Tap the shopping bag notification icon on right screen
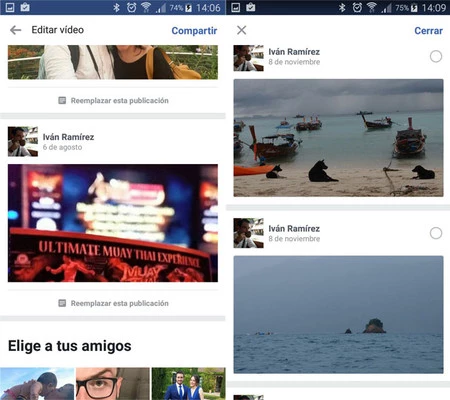 coord(250,7)
